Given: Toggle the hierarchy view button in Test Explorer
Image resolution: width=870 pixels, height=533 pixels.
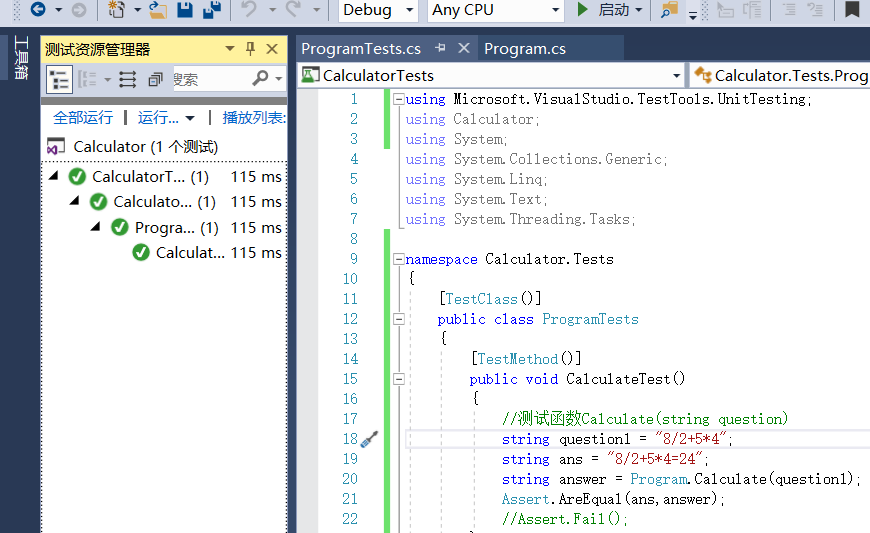Looking at the screenshot, I should coord(59,79).
